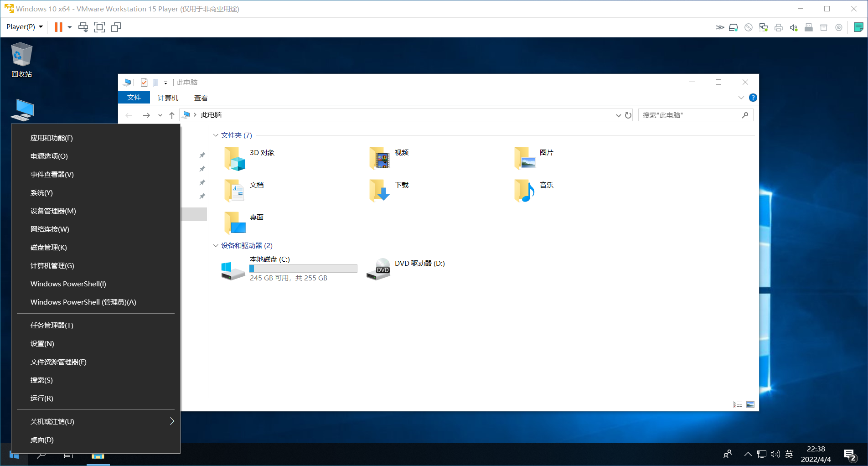This screenshot has width=868, height=466.
Task: Click the printer device icon
Action: [779, 27]
